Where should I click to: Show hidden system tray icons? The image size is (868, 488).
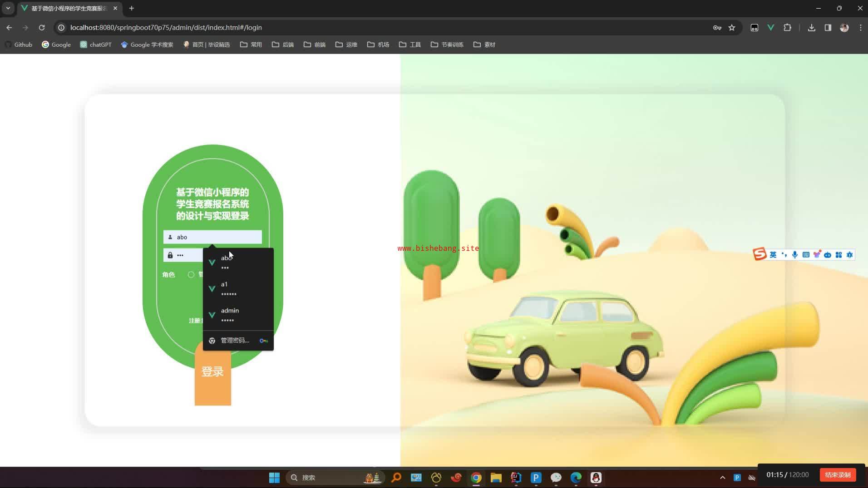[722, 478]
